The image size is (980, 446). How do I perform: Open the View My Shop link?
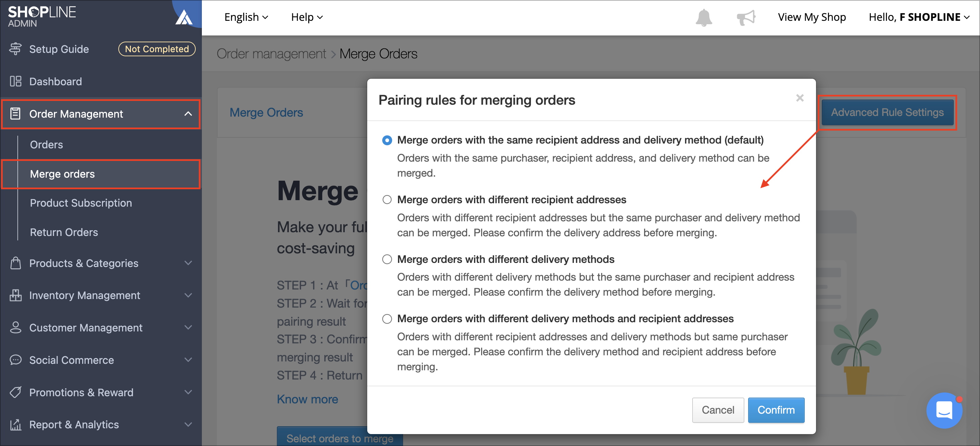[812, 17]
